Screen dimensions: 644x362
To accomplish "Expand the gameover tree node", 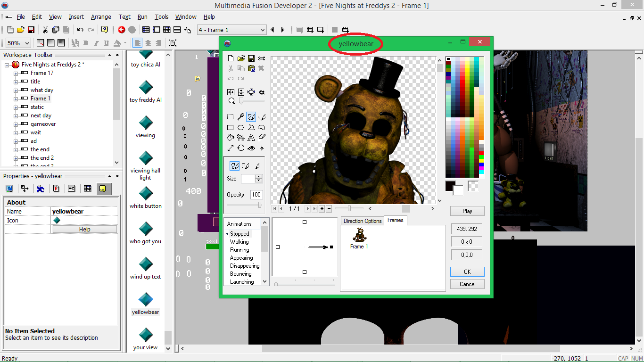I will coord(16,124).
